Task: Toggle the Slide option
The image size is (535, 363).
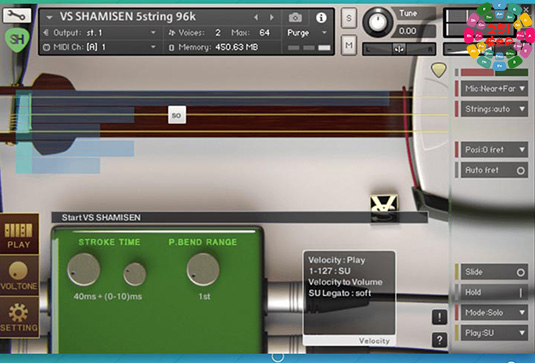Action: point(494,272)
